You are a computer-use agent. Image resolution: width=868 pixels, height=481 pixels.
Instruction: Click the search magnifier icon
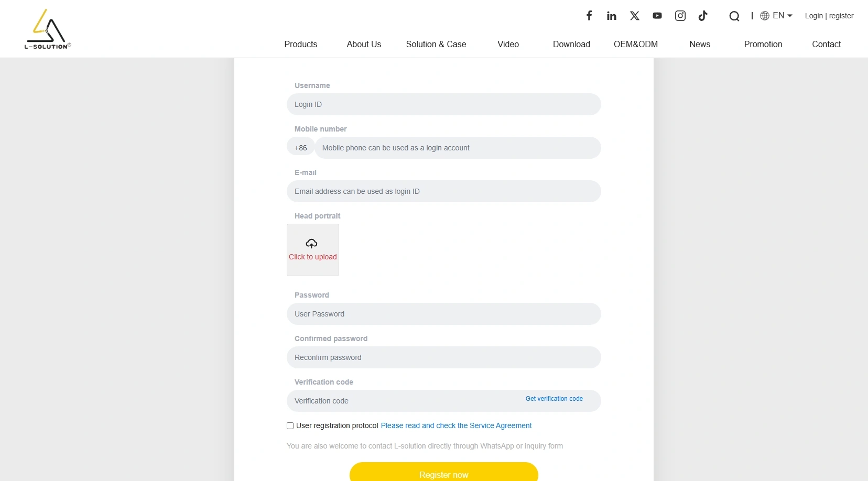pos(734,16)
